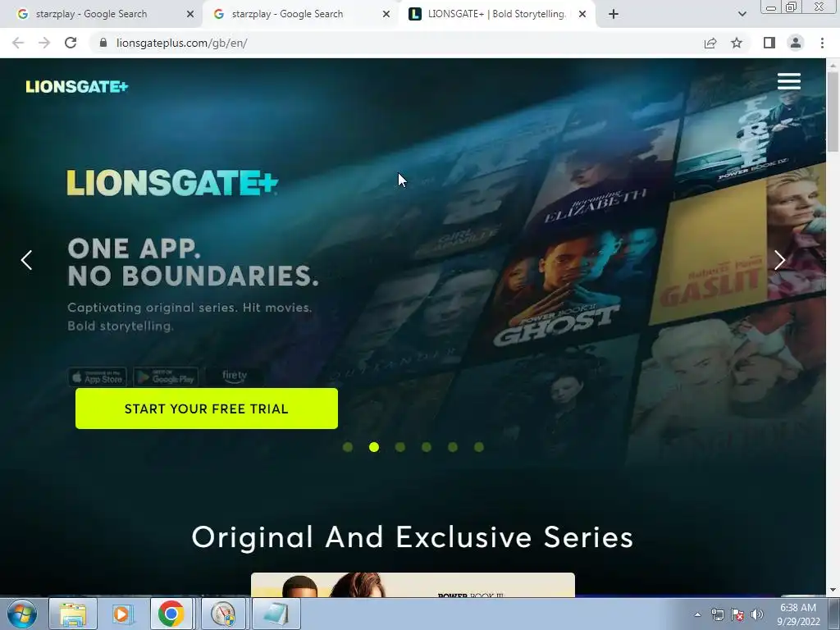Close the LIONSGATE+ tab
This screenshot has width=840, height=630.
coord(582,14)
